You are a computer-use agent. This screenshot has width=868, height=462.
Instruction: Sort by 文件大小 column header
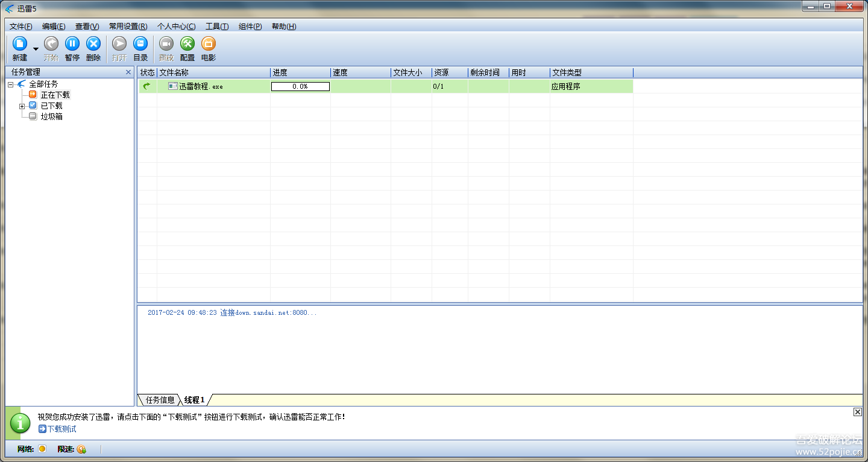point(411,72)
